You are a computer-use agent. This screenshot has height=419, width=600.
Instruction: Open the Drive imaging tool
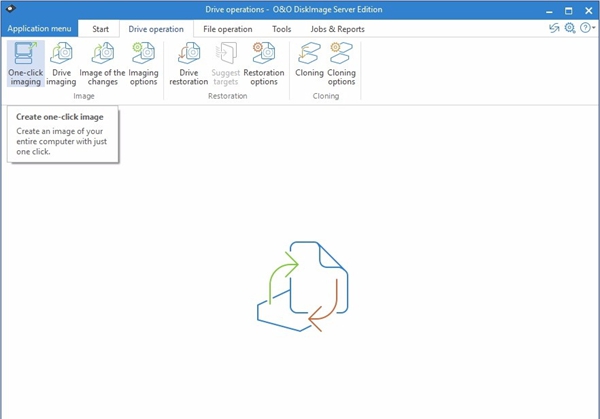coord(61,64)
